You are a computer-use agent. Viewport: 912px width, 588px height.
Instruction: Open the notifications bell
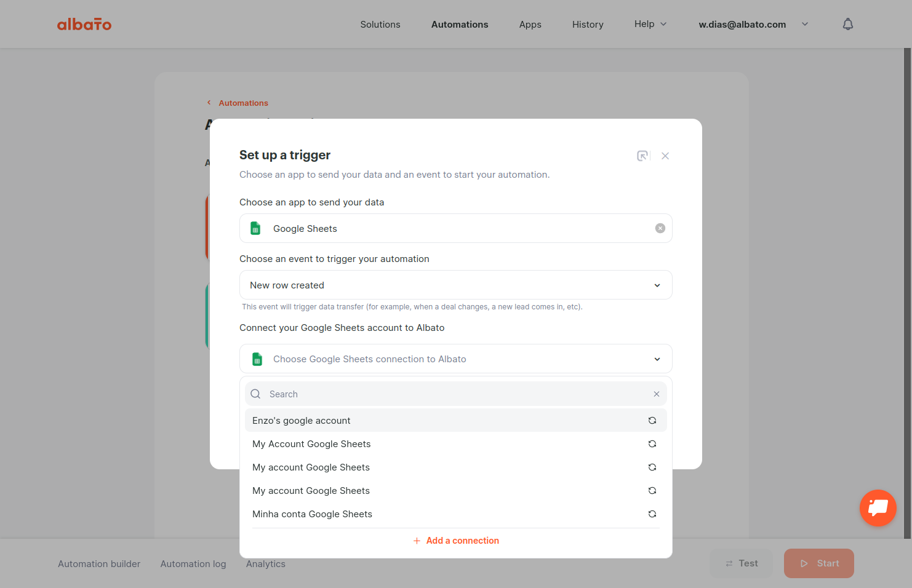[x=847, y=24]
